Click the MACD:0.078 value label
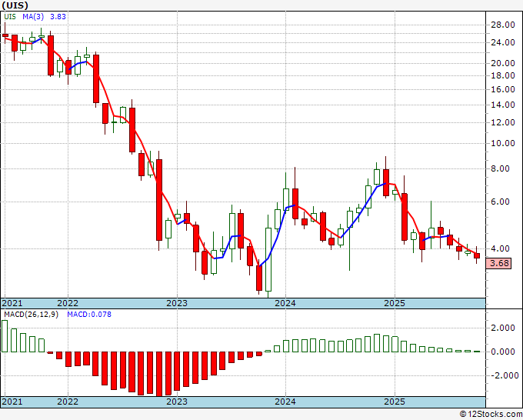 89,315
